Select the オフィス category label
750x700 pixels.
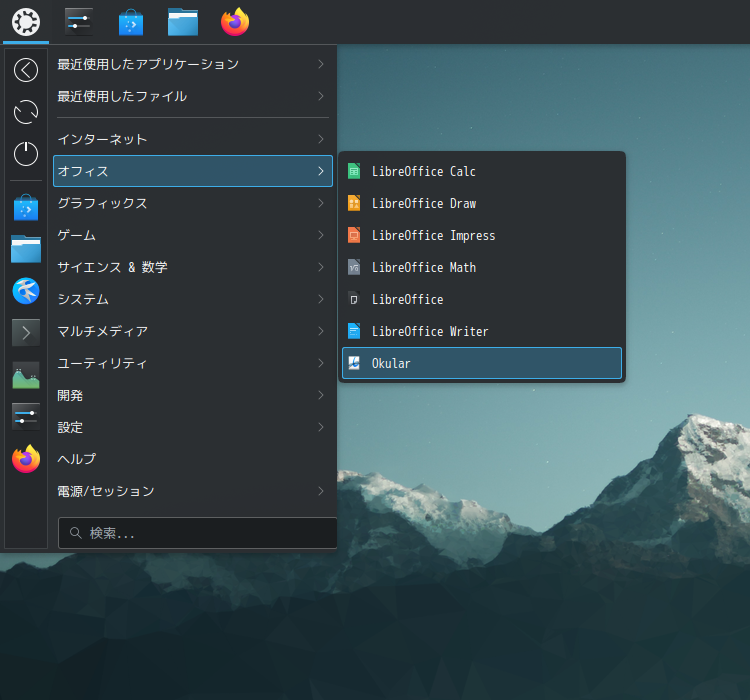[x=83, y=171]
